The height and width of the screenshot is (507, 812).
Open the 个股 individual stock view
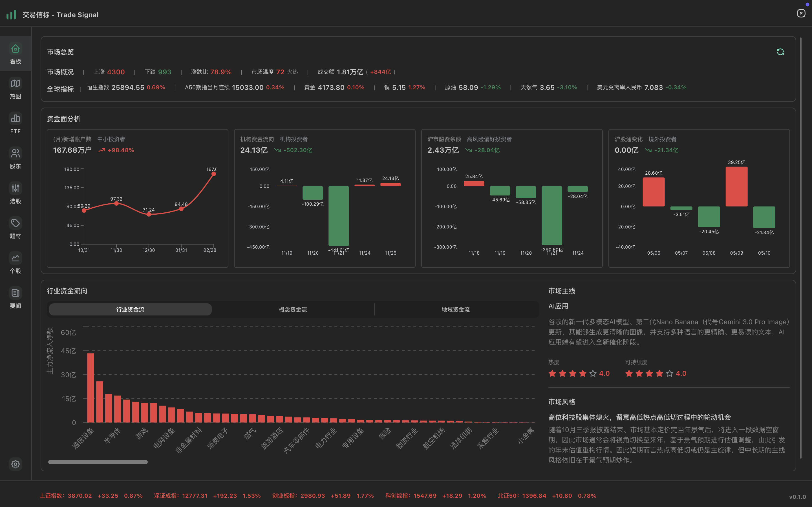(15, 263)
